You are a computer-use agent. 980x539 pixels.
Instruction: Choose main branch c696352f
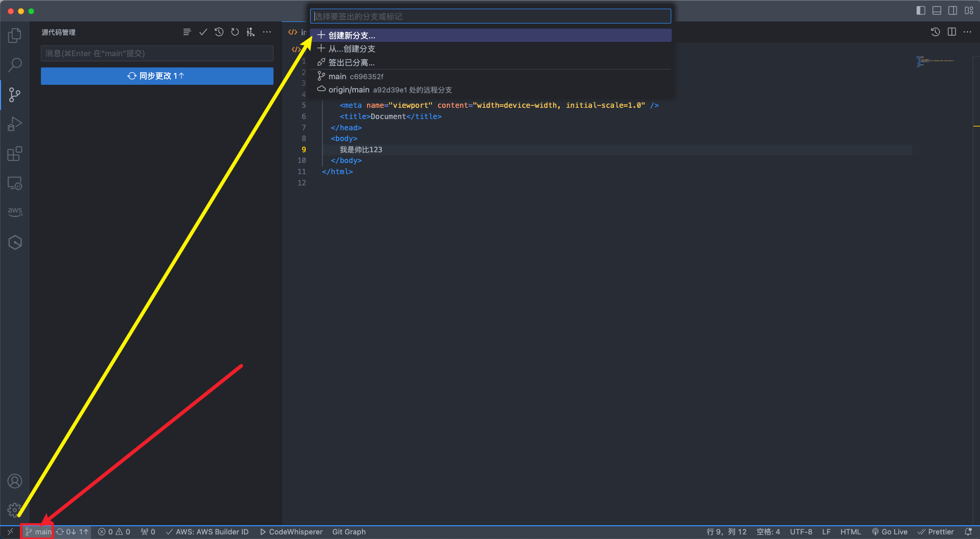pyautogui.click(x=491, y=76)
